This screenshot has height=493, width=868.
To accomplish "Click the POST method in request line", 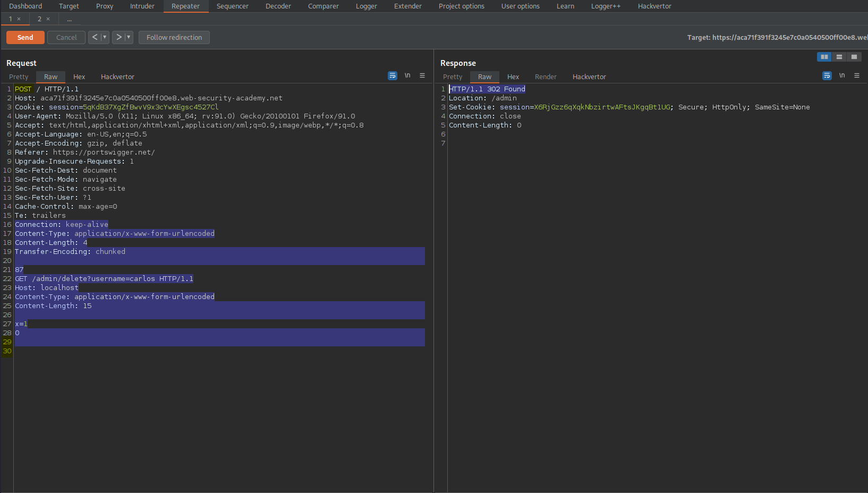I will coord(23,89).
